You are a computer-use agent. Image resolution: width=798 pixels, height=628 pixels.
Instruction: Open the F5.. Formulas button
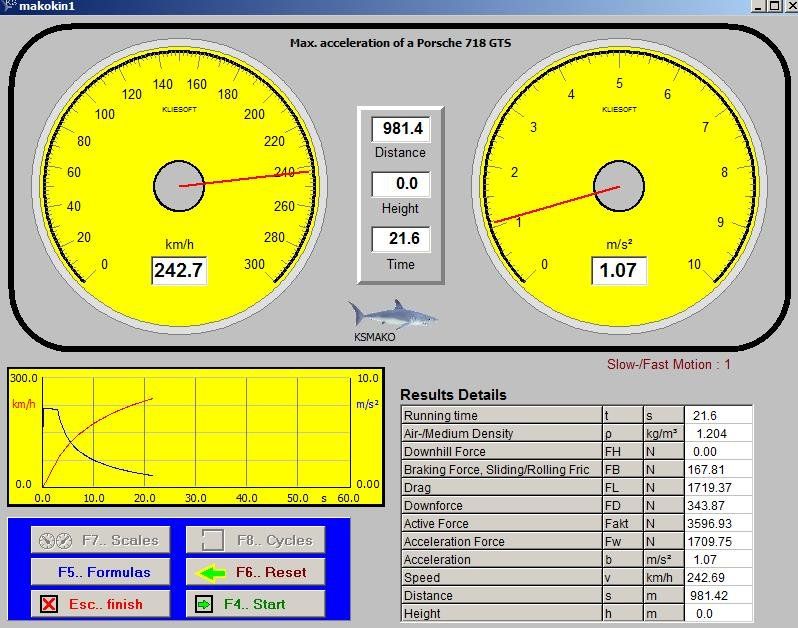point(100,572)
